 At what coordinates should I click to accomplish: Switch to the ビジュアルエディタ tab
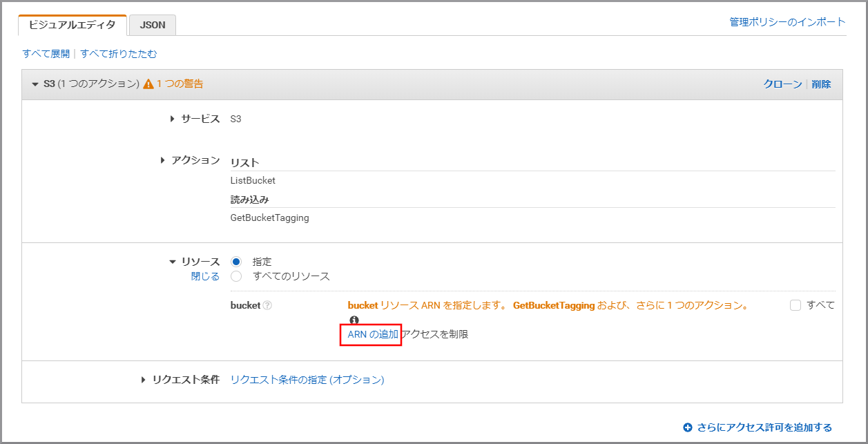pos(73,25)
